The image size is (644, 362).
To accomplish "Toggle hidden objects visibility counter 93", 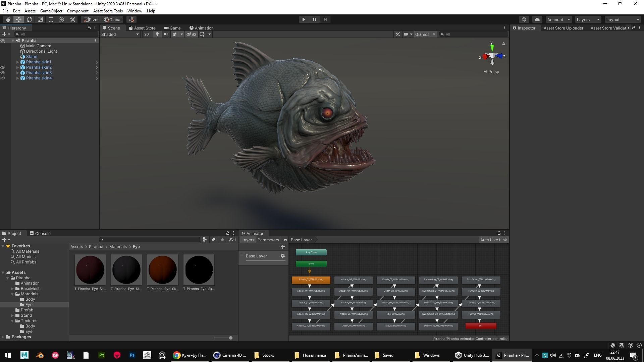I will [x=191, y=34].
